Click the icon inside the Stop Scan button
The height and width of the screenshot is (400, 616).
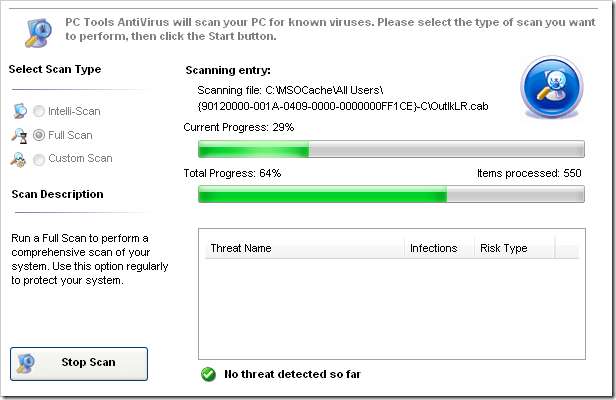point(26,363)
